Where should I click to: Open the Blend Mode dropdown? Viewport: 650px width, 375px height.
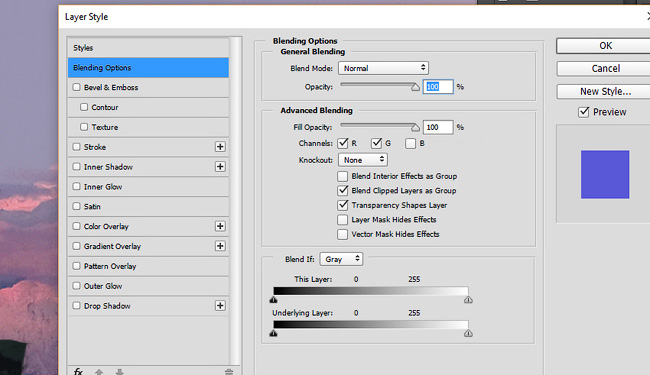pos(383,68)
